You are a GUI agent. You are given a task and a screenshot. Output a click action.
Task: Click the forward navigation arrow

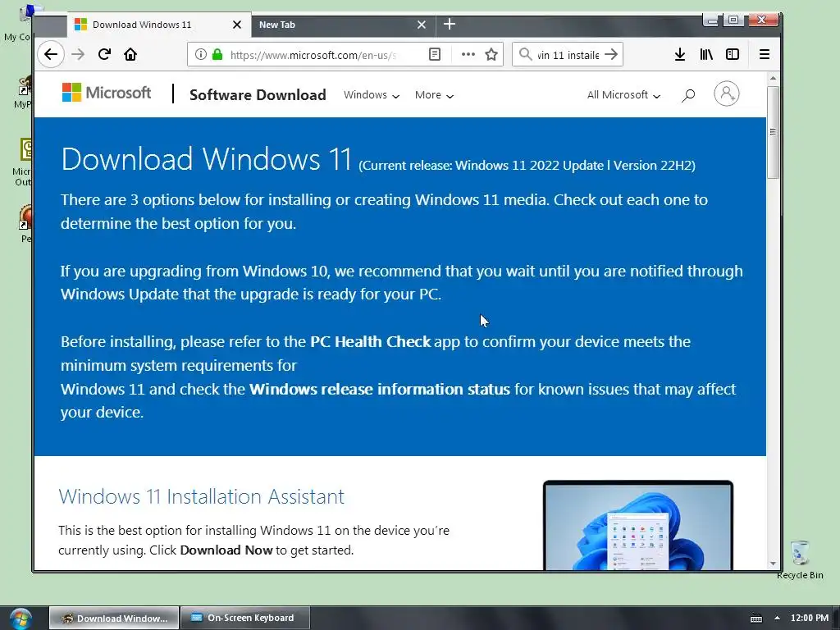(78, 54)
